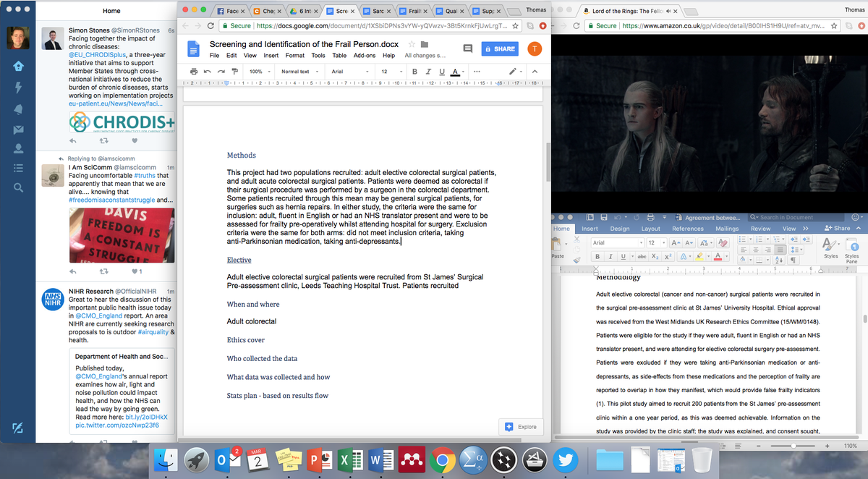The width and height of the screenshot is (868, 479).
Task: Open the File menu in Google Docs
Action: pyautogui.click(x=214, y=55)
